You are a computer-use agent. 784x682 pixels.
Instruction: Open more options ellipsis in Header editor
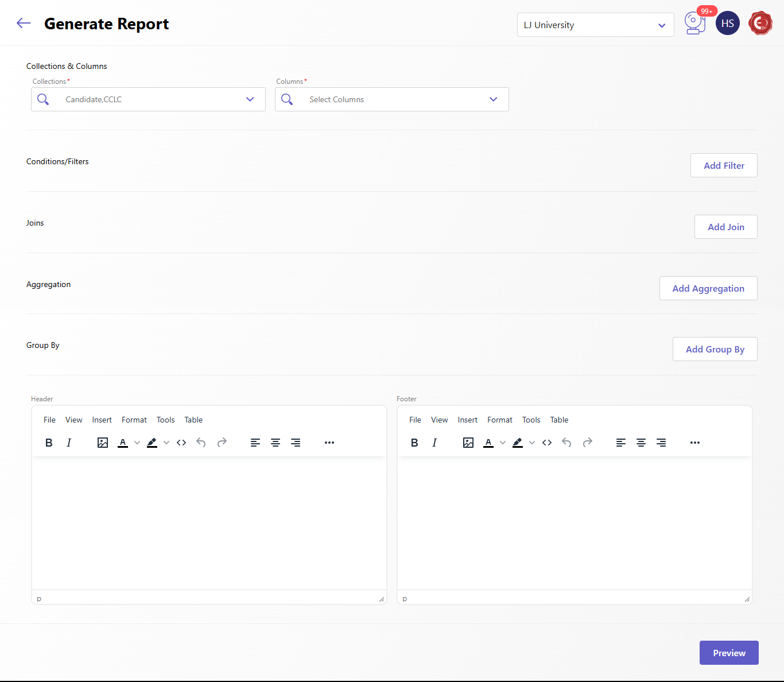point(329,443)
